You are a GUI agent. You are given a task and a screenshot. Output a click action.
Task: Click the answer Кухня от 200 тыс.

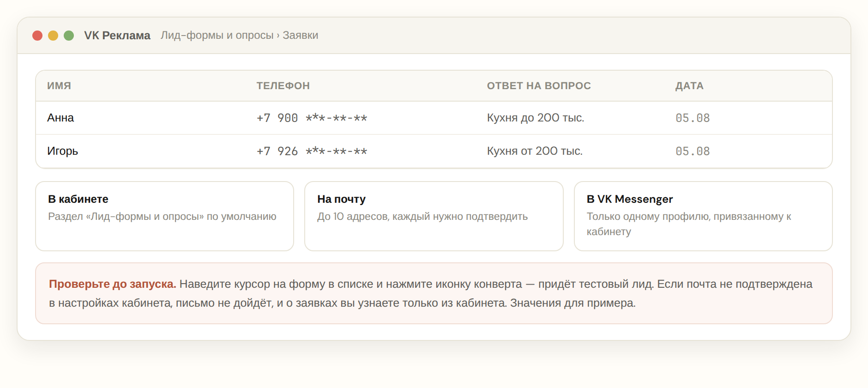[x=535, y=151]
